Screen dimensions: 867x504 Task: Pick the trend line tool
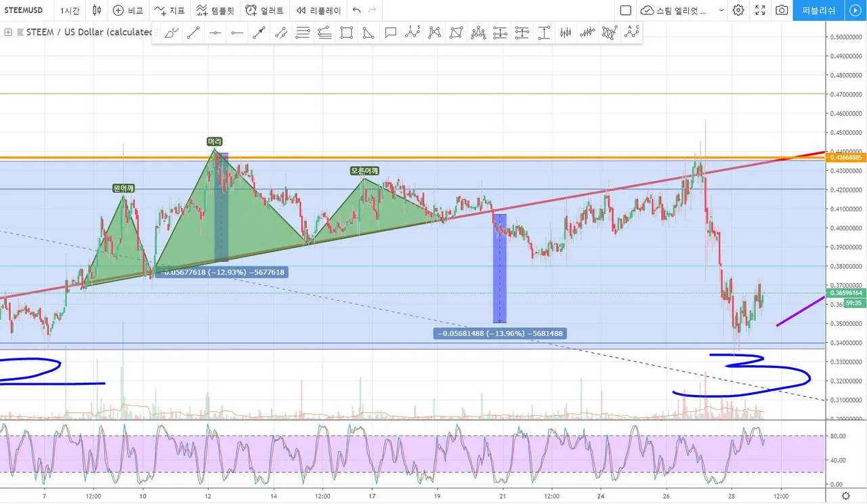193,33
